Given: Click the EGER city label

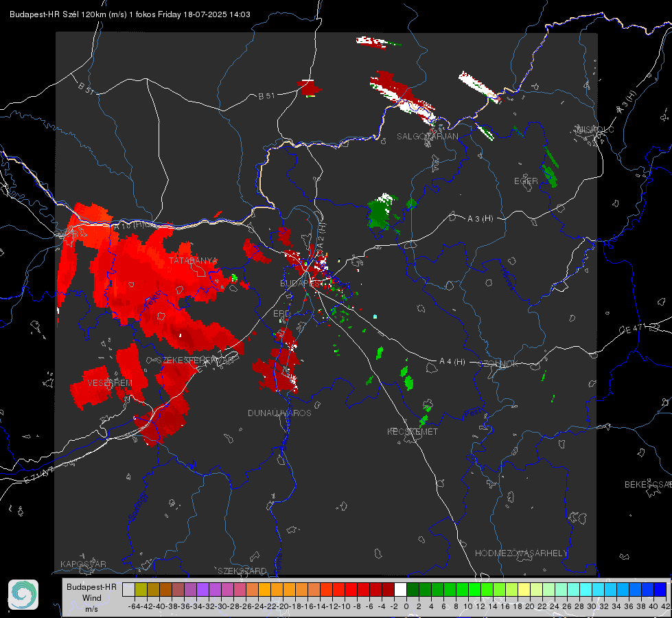Looking at the screenshot, I should [526, 181].
